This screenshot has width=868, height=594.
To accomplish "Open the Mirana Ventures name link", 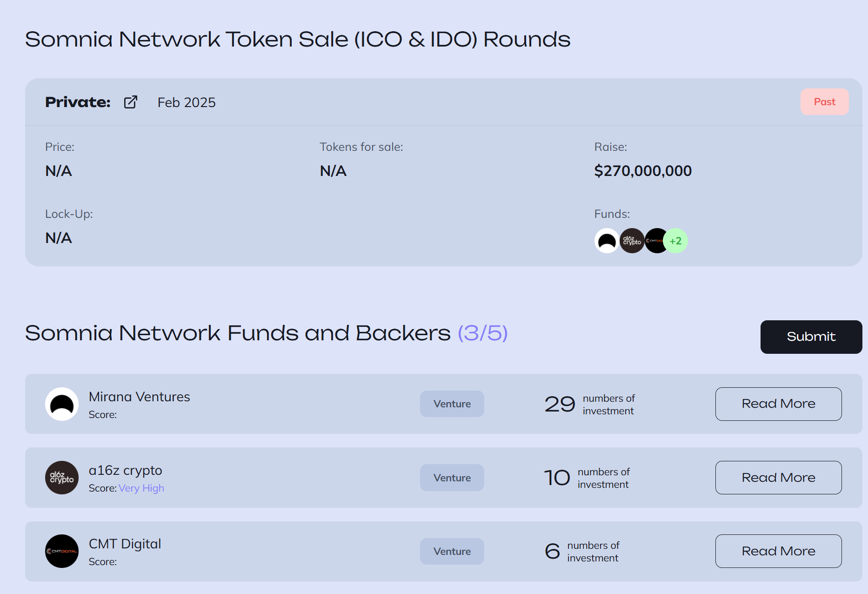I will [139, 397].
